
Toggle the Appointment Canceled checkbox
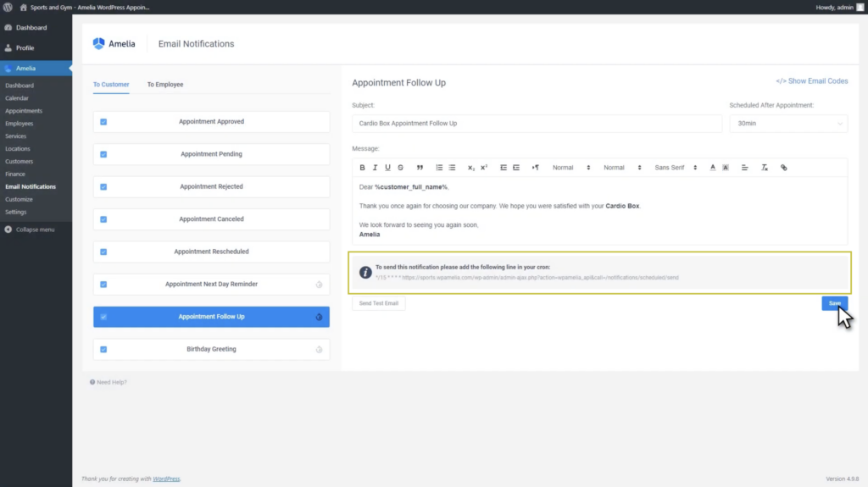pos(103,219)
